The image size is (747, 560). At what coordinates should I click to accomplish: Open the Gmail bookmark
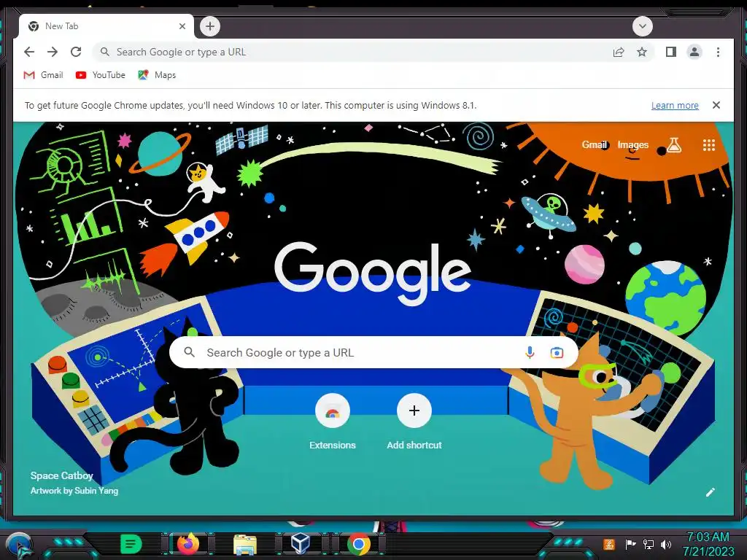coord(43,75)
